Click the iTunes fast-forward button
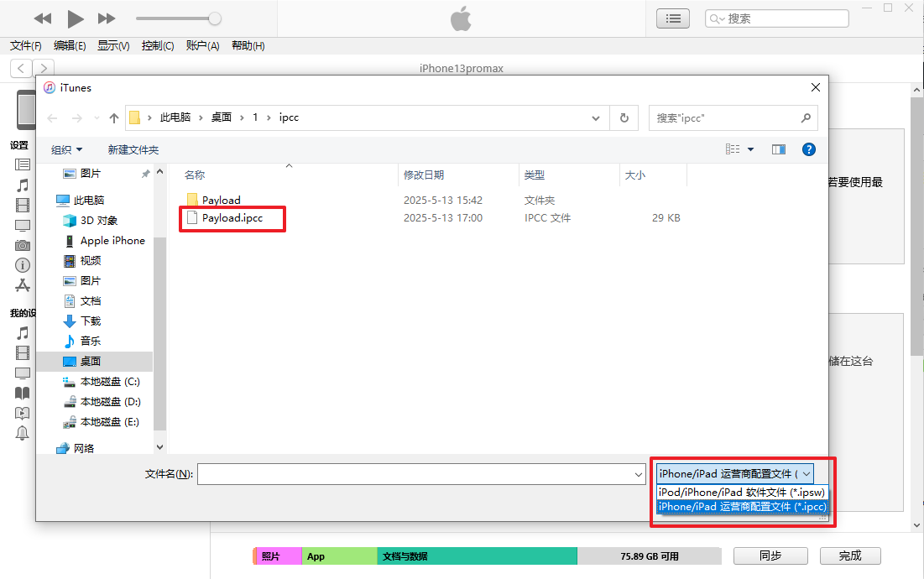This screenshot has width=924, height=579. 107,18
